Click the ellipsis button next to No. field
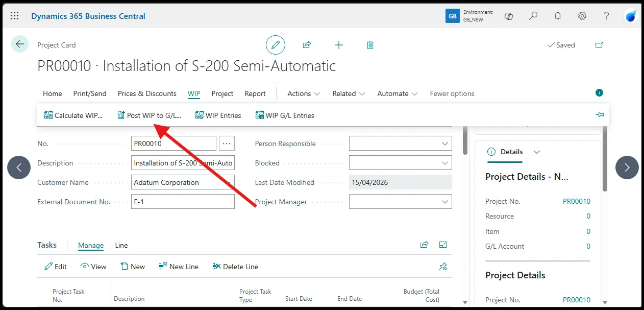This screenshot has height=310, width=644. [227, 144]
